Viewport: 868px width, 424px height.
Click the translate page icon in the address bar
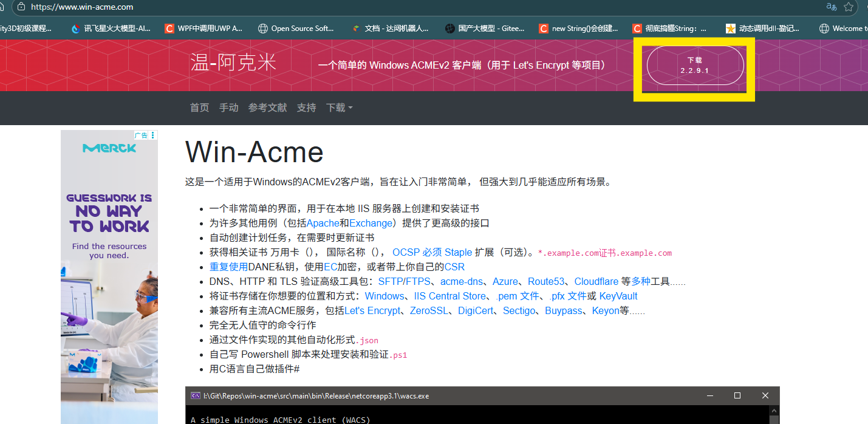tap(830, 8)
